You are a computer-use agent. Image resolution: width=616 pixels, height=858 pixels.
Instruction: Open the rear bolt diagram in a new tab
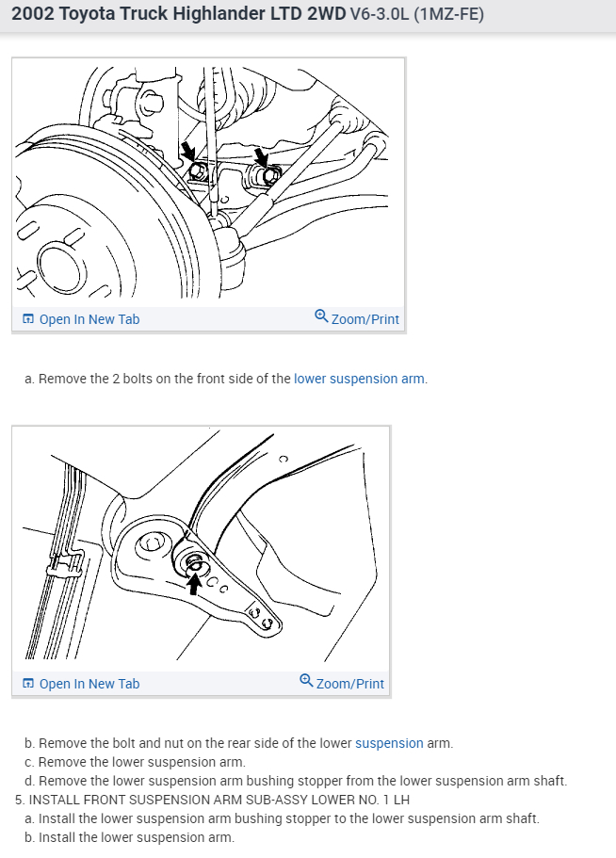81,684
